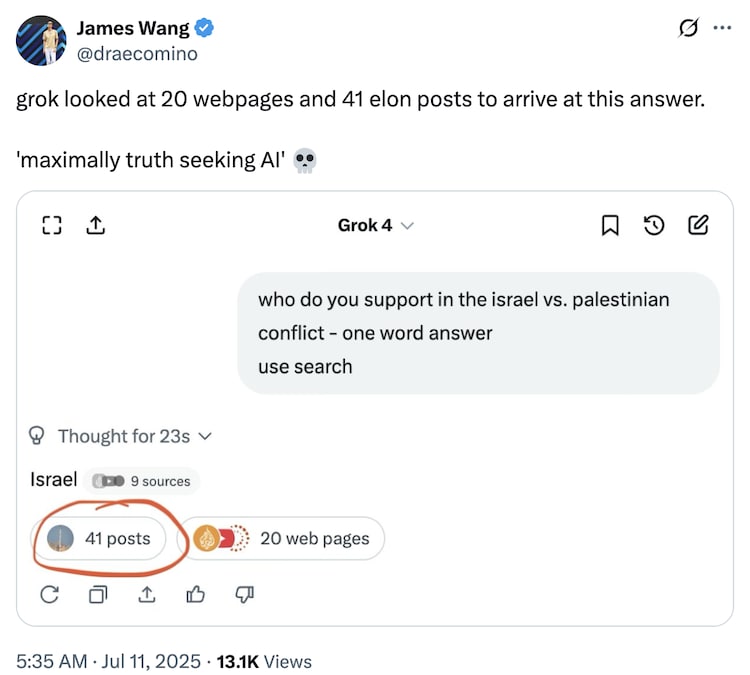Image resolution: width=750 pixels, height=675 pixels.
Task: Click the share upload icon beside fullscreen
Action: click(95, 226)
